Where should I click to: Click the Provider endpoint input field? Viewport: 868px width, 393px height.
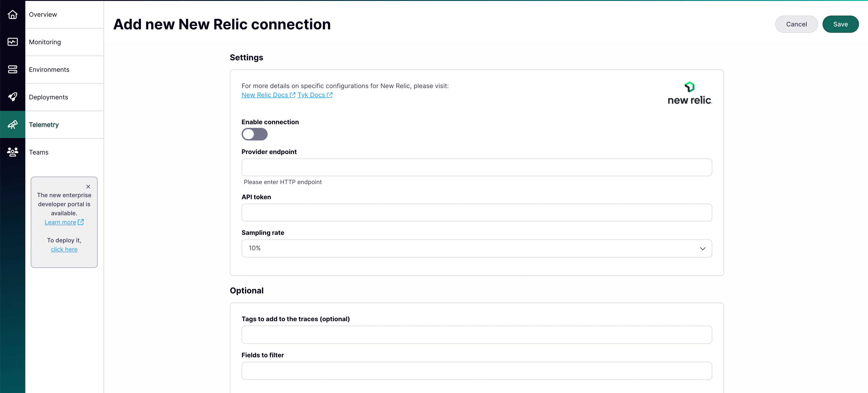tap(476, 167)
